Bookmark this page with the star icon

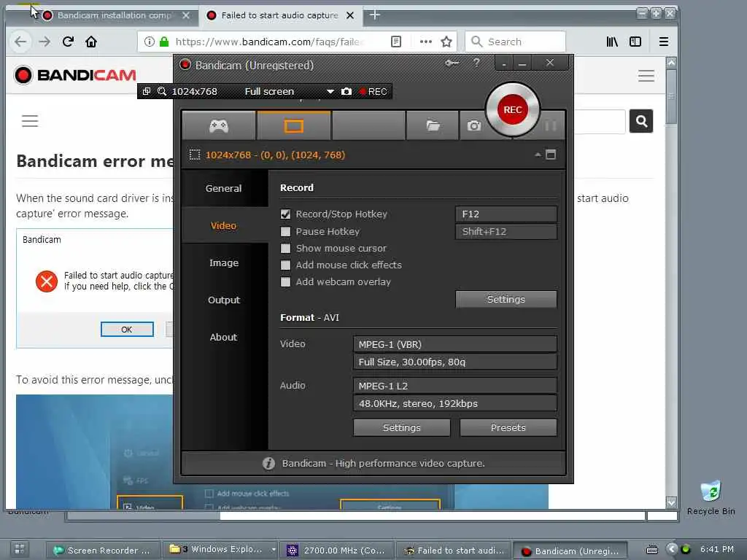(x=446, y=42)
